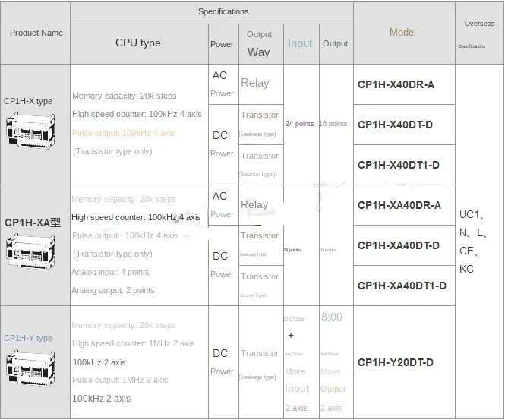505x420 pixels.
Task: Select model CP1H-X40DT-D
Action: [x=395, y=125]
